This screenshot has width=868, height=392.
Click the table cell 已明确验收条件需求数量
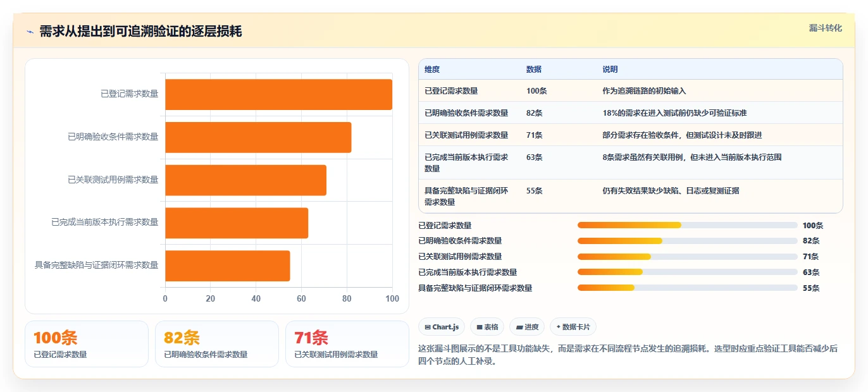466,113
